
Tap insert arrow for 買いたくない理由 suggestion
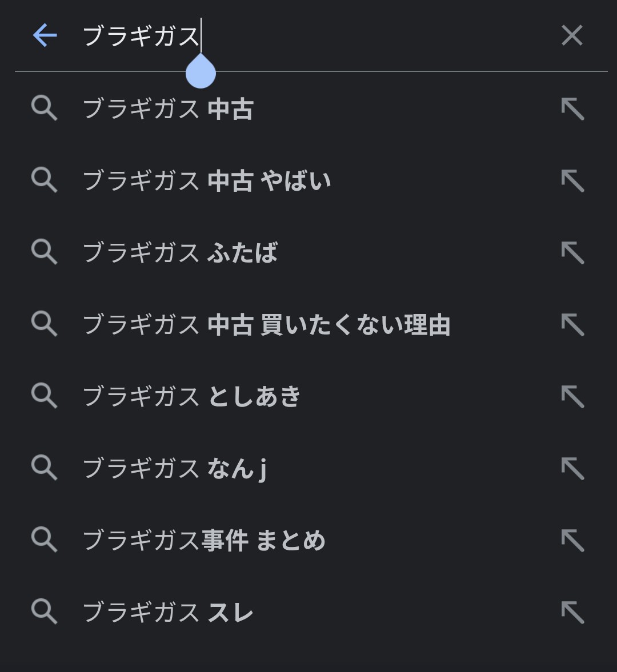click(x=572, y=324)
